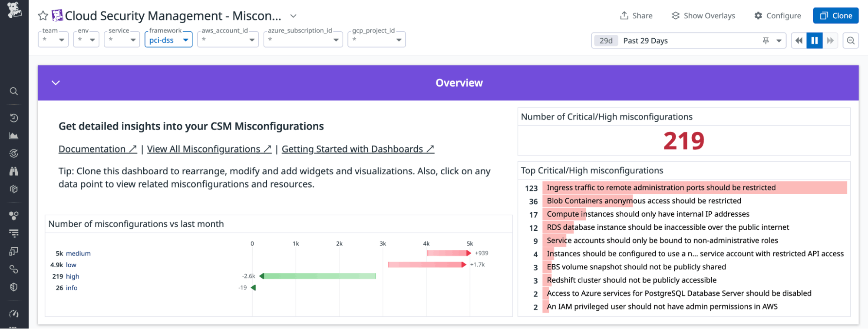The width and height of the screenshot is (868, 329).
Task: Click the Datadog logo in sidebar
Action: pos(14,10)
